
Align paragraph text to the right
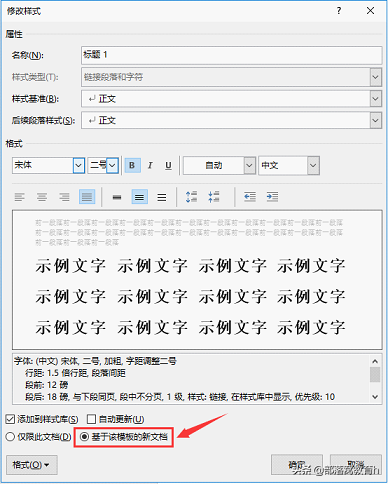pos(64,197)
